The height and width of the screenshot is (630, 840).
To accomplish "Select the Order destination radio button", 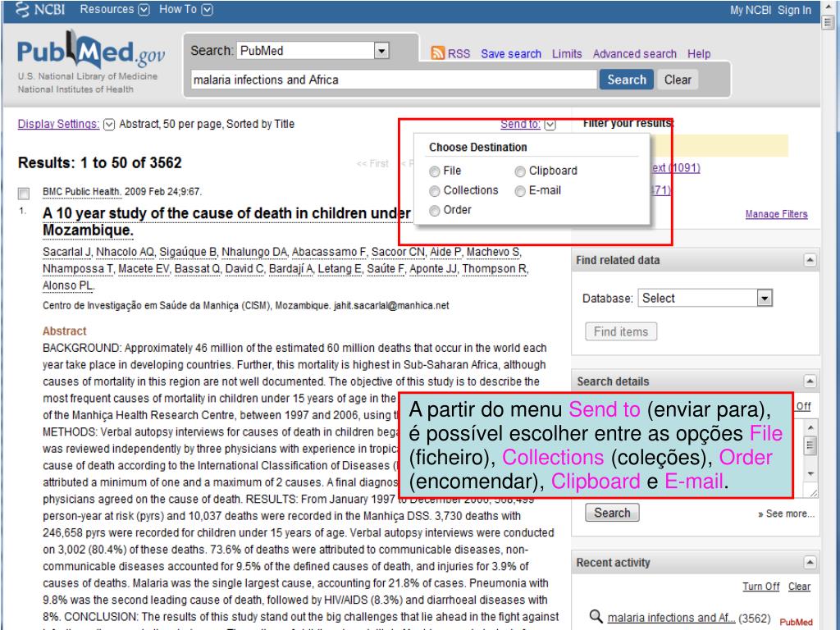I will coord(435,211).
